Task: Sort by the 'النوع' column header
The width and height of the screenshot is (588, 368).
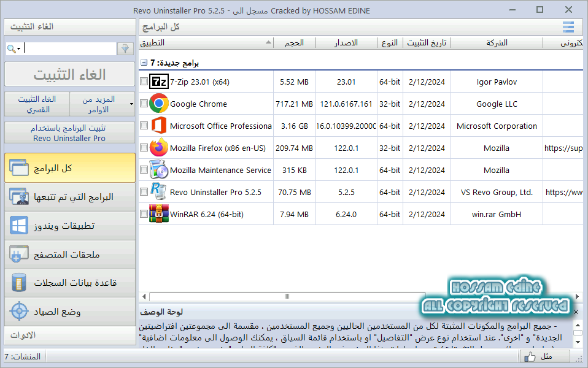Action: pyautogui.click(x=390, y=43)
